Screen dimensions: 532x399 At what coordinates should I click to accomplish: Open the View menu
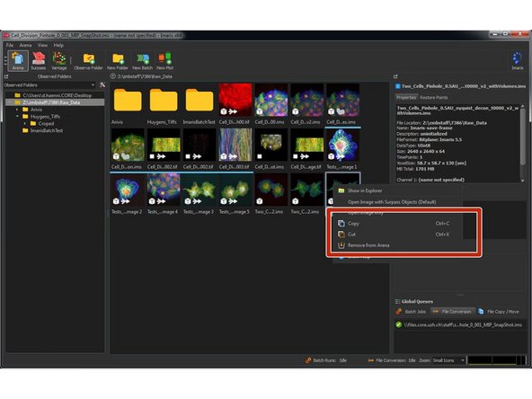tap(42, 45)
